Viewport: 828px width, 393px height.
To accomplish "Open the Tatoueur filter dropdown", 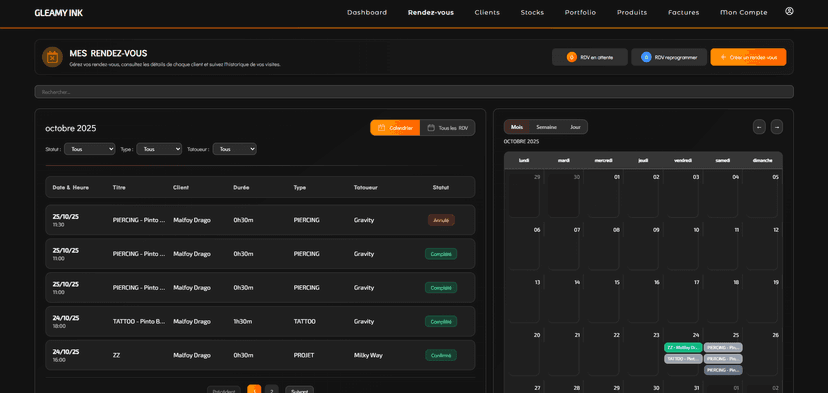I will point(234,149).
